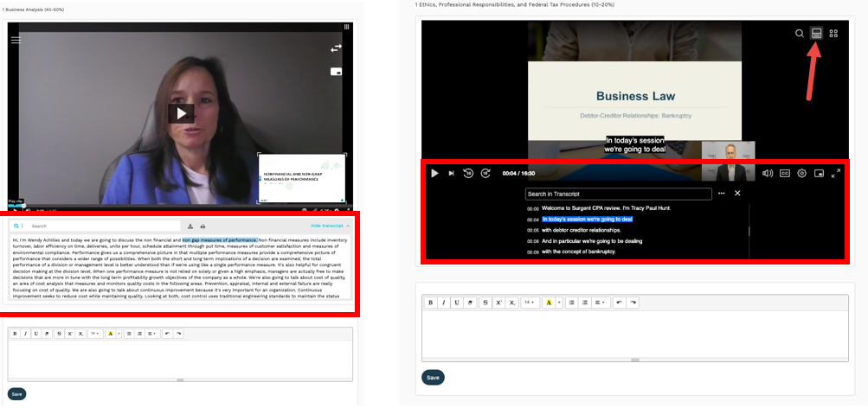Click the Search in Transcript field
The width and height of the screenshot is (868, 408).
619,194
